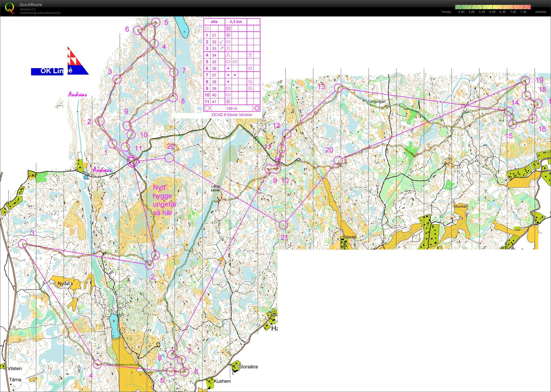Click the yellow middle of Tempo colour scale
This screenshot has width=551, height=392.
(x=493, y=7)
